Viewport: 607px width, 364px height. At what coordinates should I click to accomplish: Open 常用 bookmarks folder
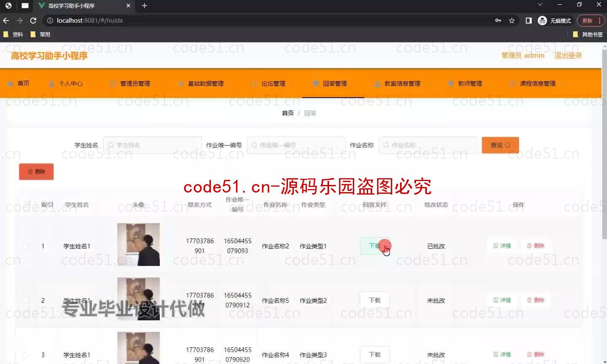click(x=40, y=35)
